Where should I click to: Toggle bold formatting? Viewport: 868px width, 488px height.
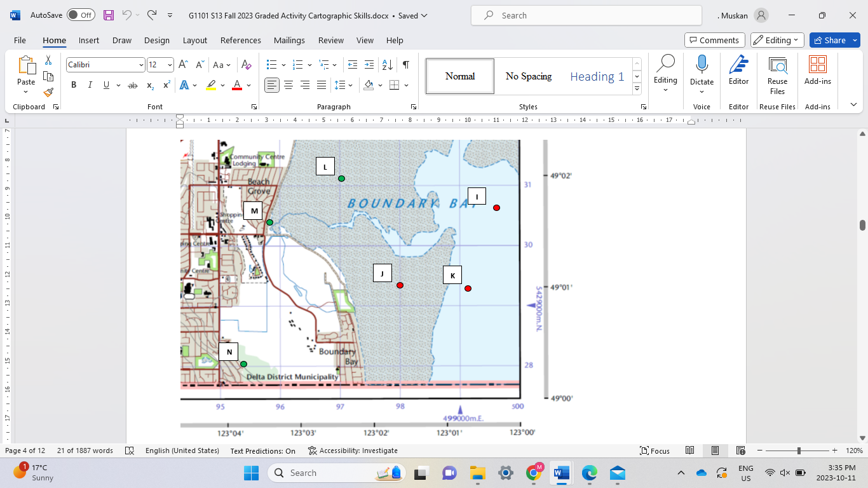(74, 85)
